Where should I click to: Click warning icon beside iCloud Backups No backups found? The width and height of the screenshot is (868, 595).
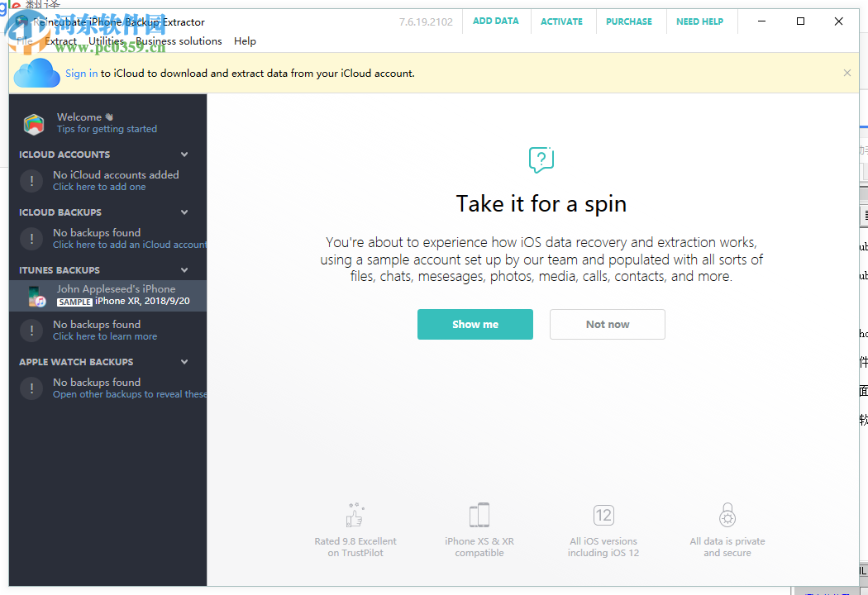pos(31,239)
